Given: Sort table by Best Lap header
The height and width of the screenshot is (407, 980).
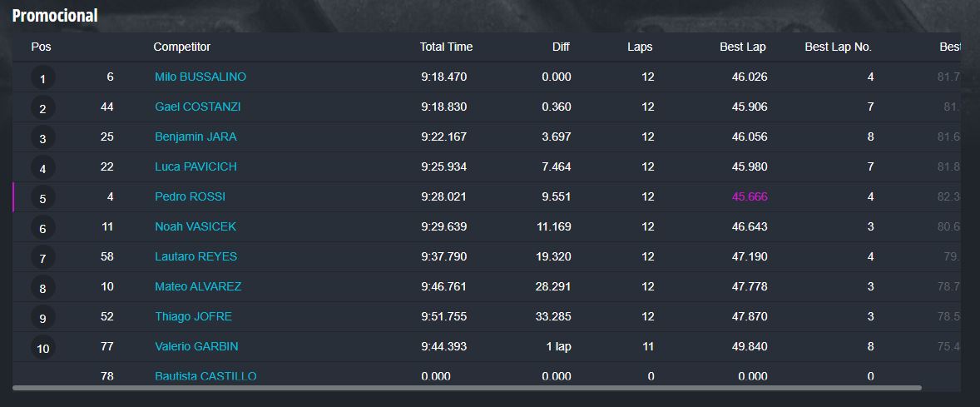Looking at the screenshot, I should click(743, 47).
